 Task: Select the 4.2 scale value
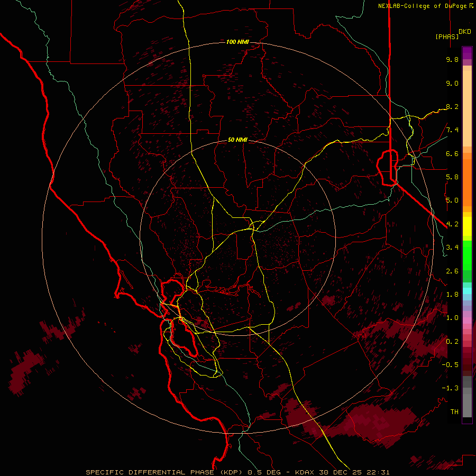452,224
